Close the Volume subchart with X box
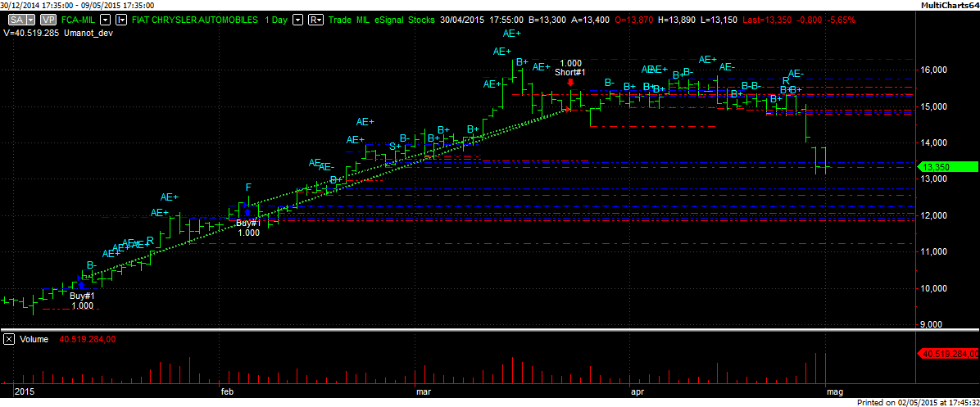Screen dimensions: 980x407 click(9, 339)
